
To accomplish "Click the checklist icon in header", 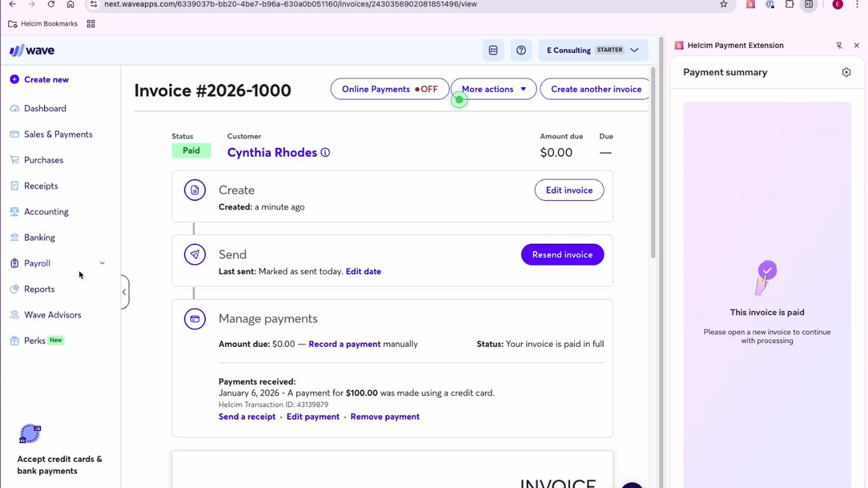I will pyautogui.click(x=493, y=50).
